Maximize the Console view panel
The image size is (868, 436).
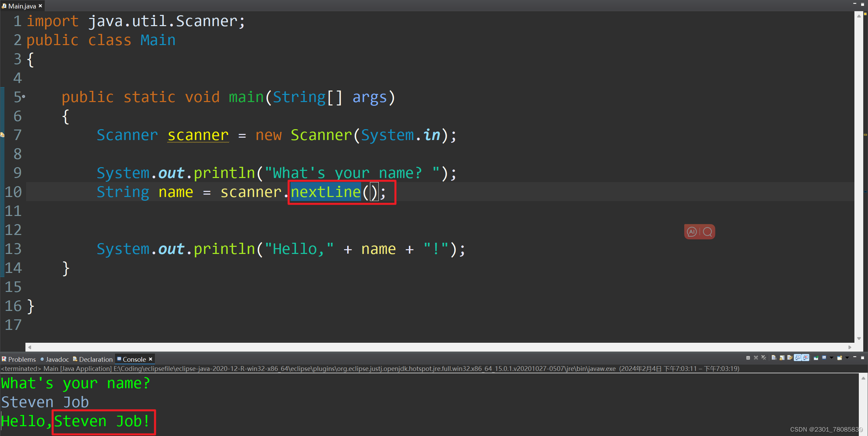click(x=863, y=358)
